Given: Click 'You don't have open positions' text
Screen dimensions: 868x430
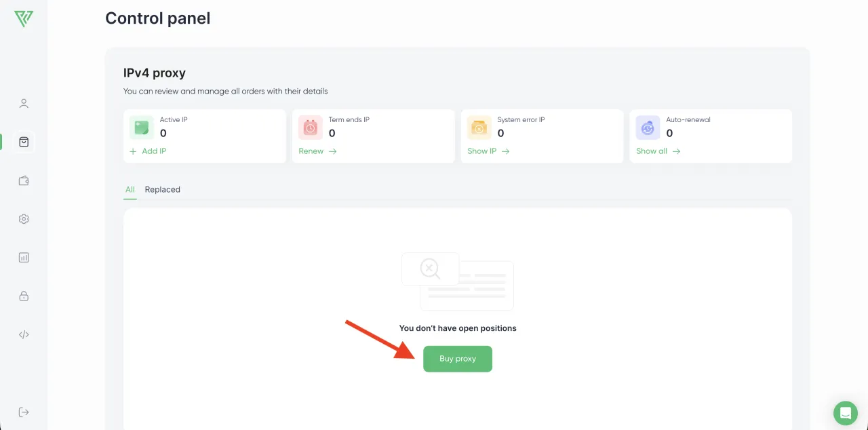Looking at the screenshot, I should tap(458, 328).
